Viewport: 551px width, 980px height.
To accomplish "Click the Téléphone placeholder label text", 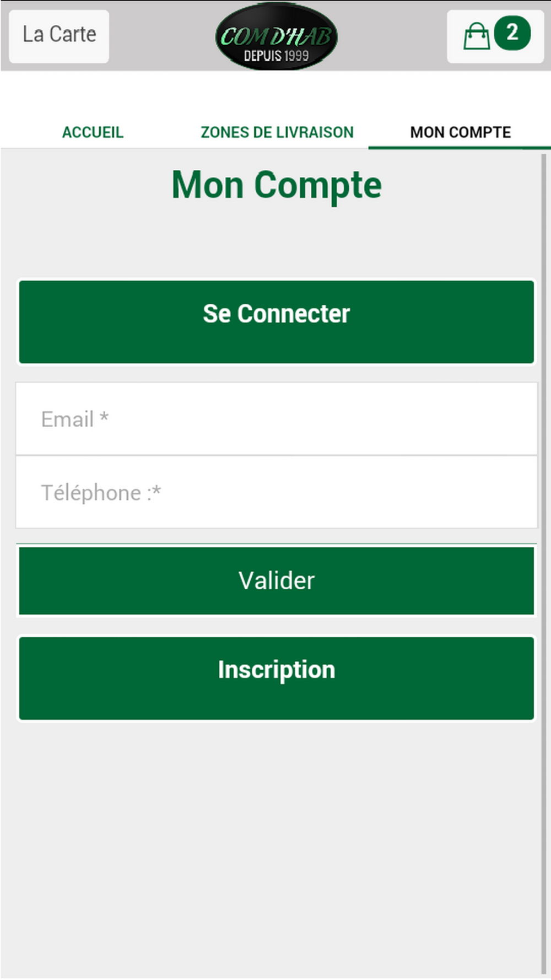I will click(x=101, y=493).
